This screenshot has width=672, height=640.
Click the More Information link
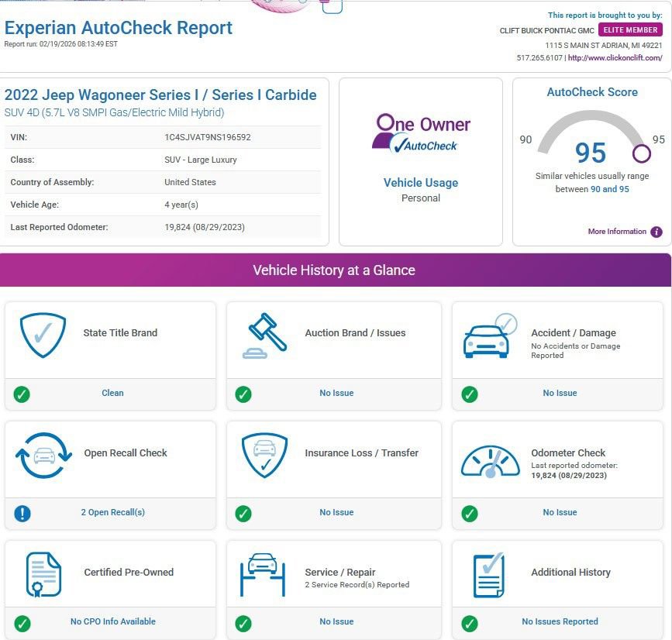[616, 232]
